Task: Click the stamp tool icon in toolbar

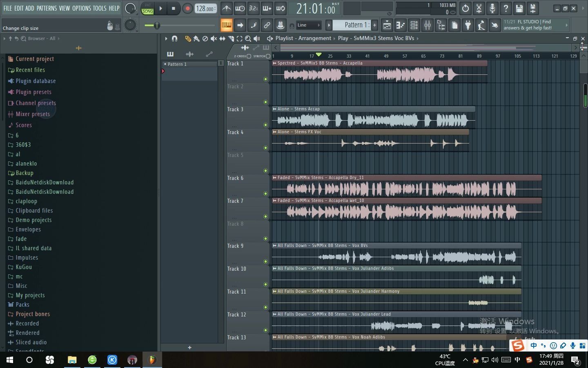Action: (x=280, y=25)
